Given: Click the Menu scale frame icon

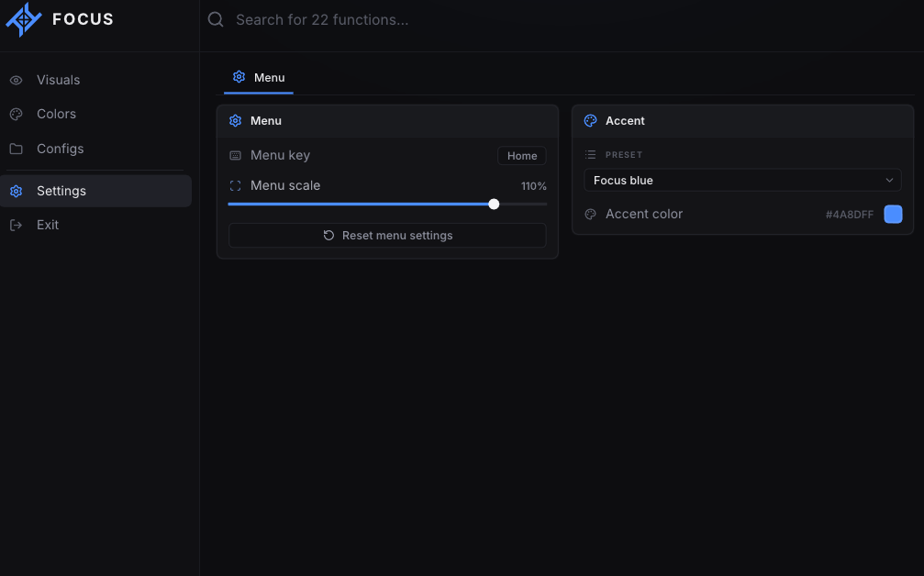Looking at the screenshot, I should [235, 186].
